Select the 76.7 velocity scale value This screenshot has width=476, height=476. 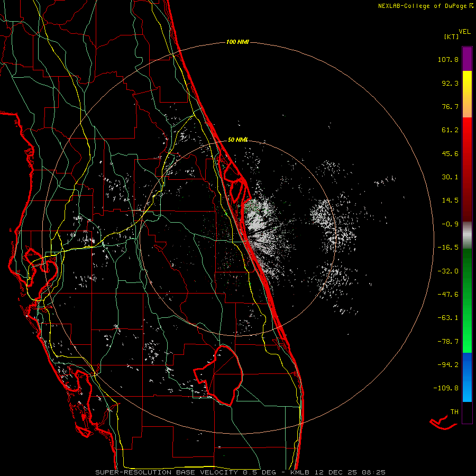450,106
